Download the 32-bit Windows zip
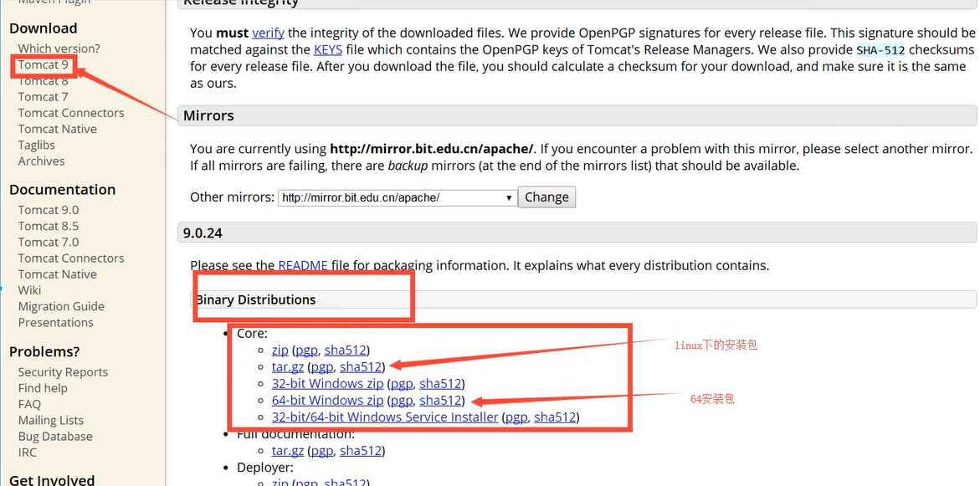Viewport: 980px width, 486px height. (x=327, y=383)
